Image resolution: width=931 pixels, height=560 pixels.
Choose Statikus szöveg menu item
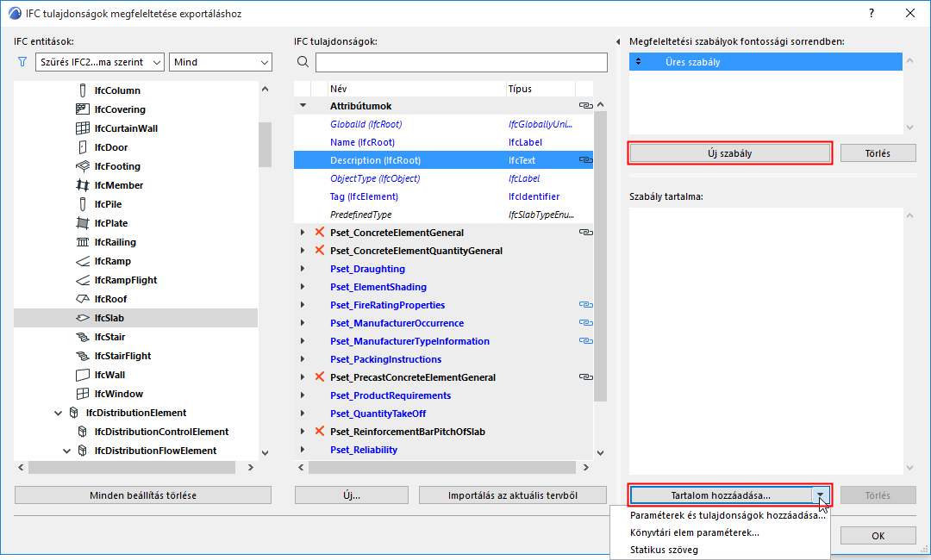(664, 550)
